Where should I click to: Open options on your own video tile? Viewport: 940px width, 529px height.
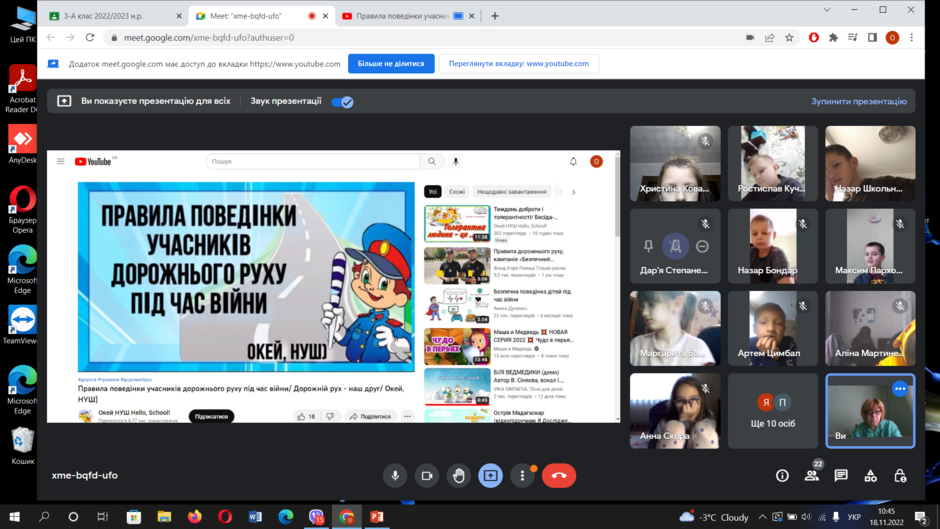[899, 389]
